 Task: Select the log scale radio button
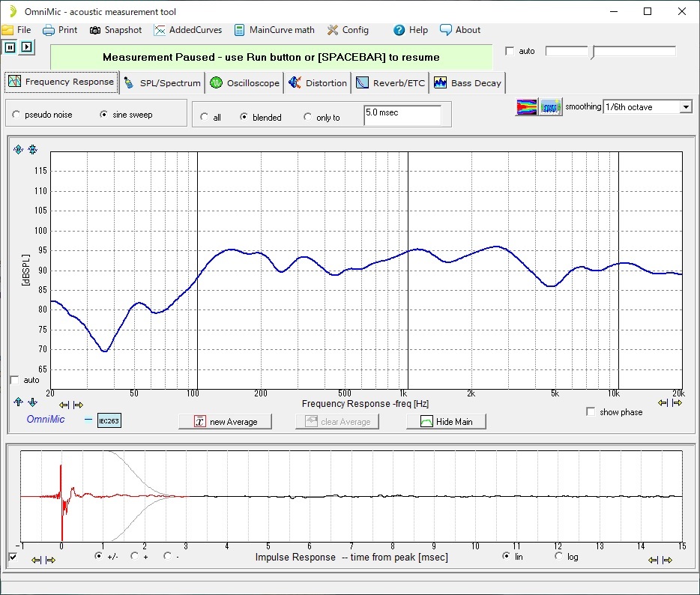pos(558,556)
